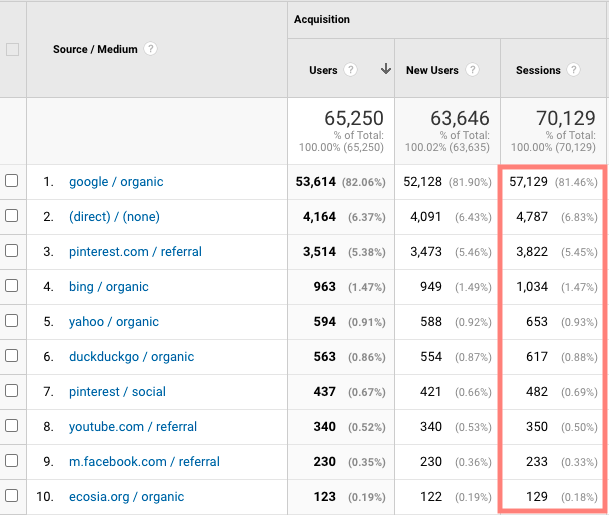Viewport: 609px width, 515px height.
Task: Open the duckduckgo / organic link
Action: coord(131,357)
